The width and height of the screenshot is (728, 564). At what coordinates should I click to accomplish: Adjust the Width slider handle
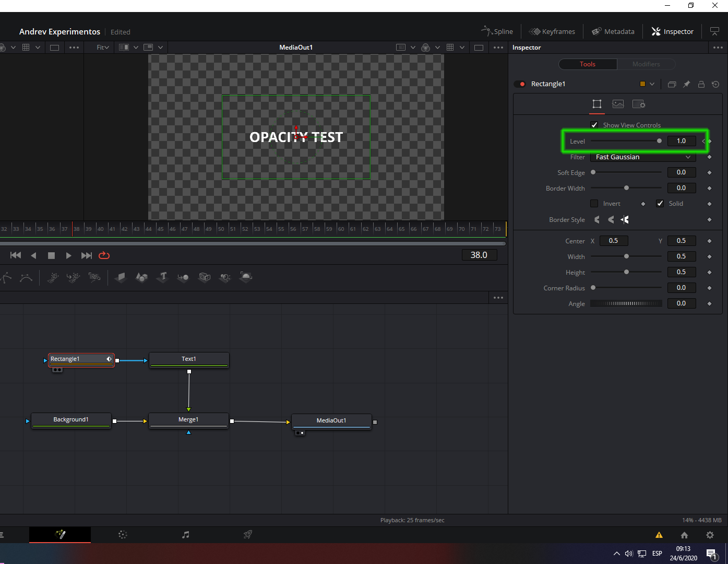tap(626, 256)
